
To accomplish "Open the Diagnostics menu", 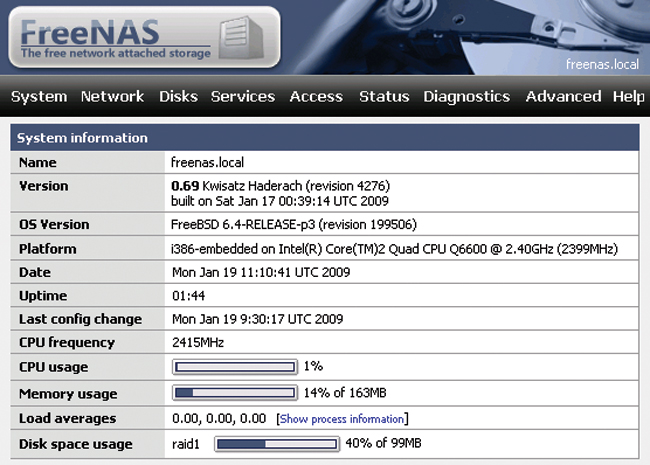I will (467, 97).
